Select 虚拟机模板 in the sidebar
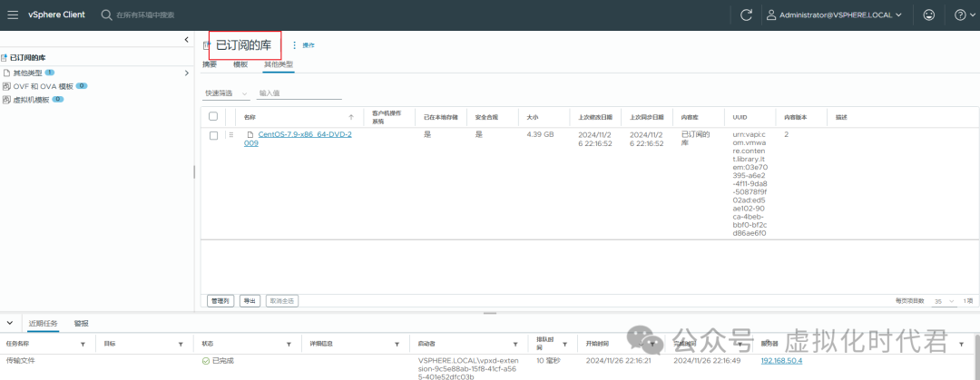The image size is (980, 380). (x=31, y=100)
